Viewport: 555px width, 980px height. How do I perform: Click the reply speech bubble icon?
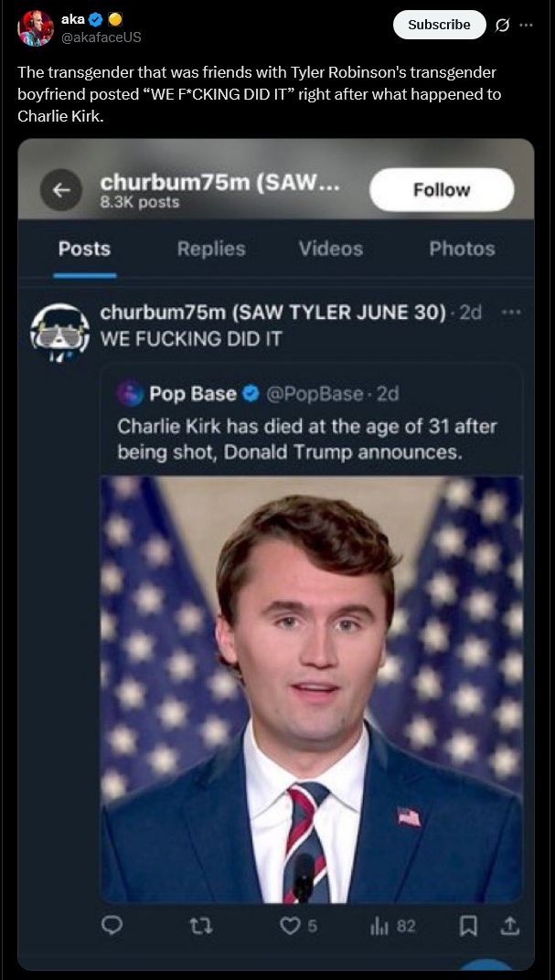tap(112, 926)
